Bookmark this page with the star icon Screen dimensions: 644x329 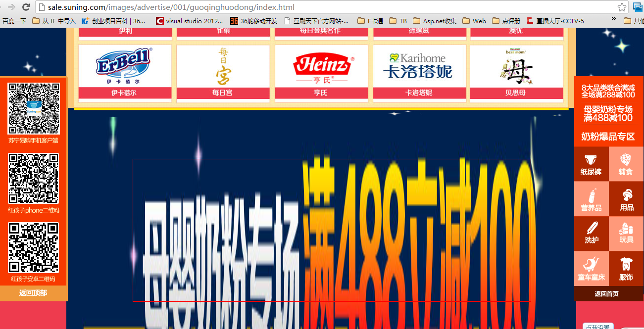[x=622, y=7]
